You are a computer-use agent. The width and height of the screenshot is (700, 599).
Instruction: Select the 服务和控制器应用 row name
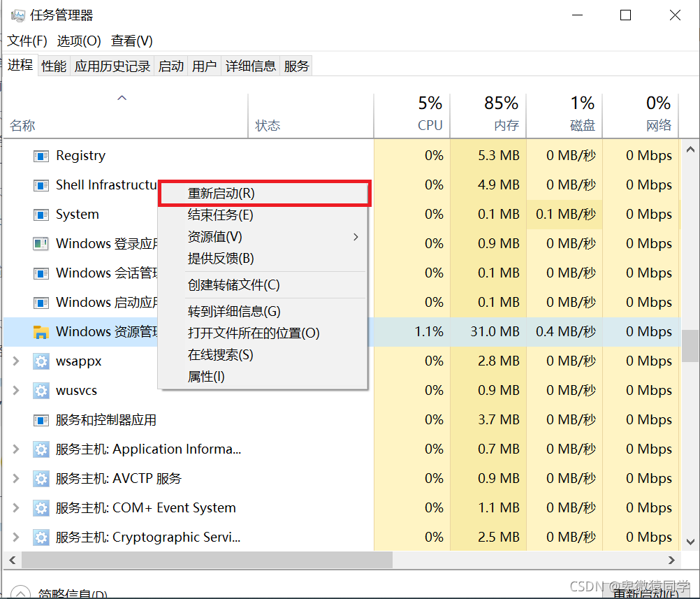[105, 420]
